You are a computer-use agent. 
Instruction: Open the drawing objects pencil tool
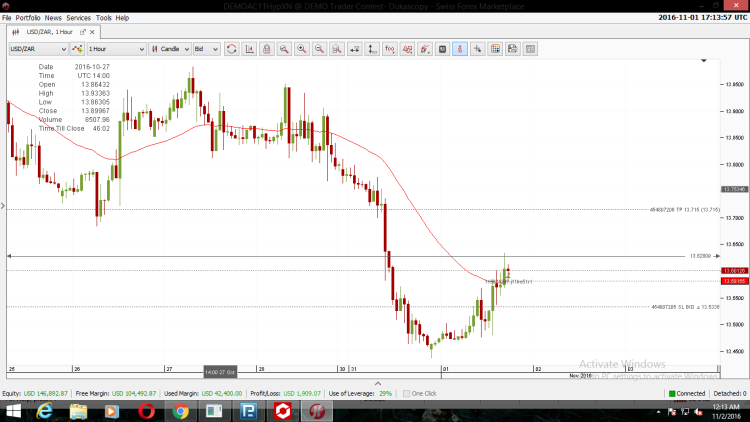(425, 49)
